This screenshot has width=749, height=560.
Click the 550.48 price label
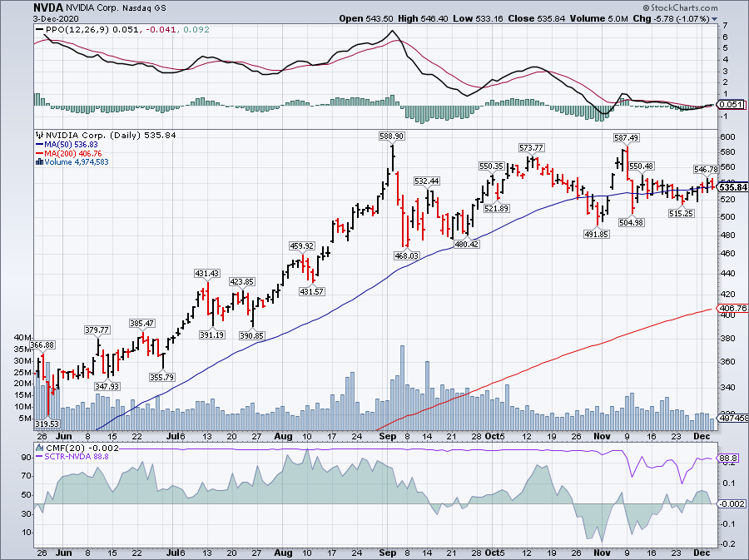pyautogui.click(x=641, y=166)
